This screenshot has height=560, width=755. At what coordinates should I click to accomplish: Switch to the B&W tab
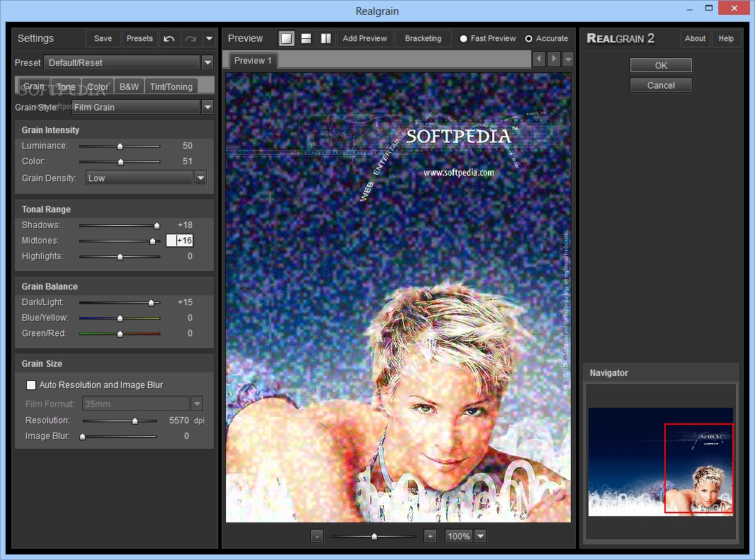click(x=129, y=86)
